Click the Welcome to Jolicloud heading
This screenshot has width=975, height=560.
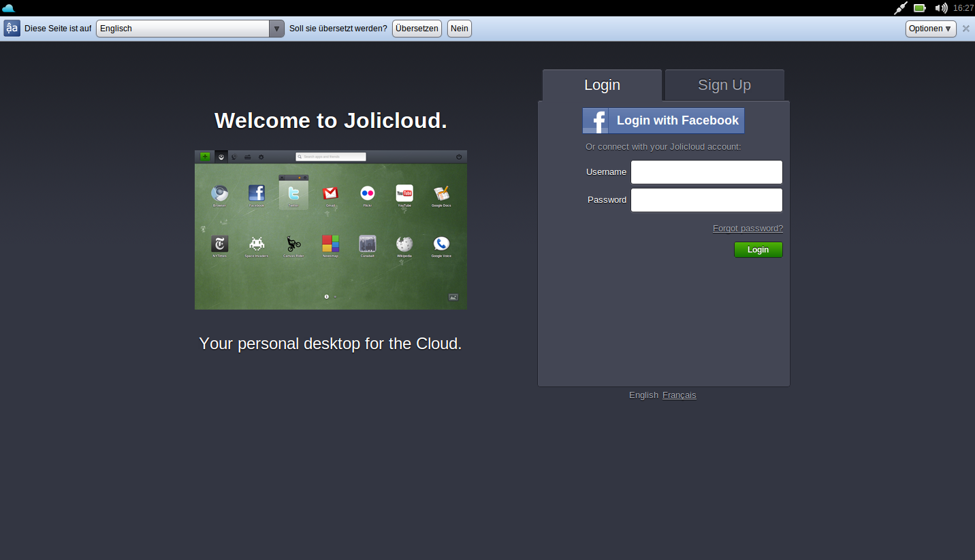331,120
